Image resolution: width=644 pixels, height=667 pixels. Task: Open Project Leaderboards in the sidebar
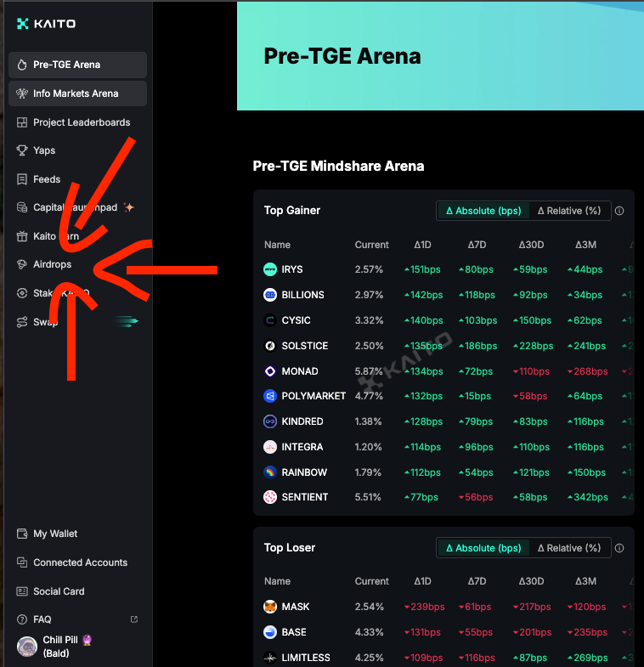tap(81, 122)
